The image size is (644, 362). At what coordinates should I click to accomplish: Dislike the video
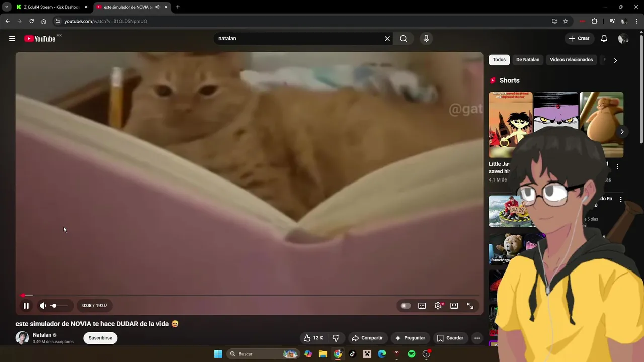[336, 338]
